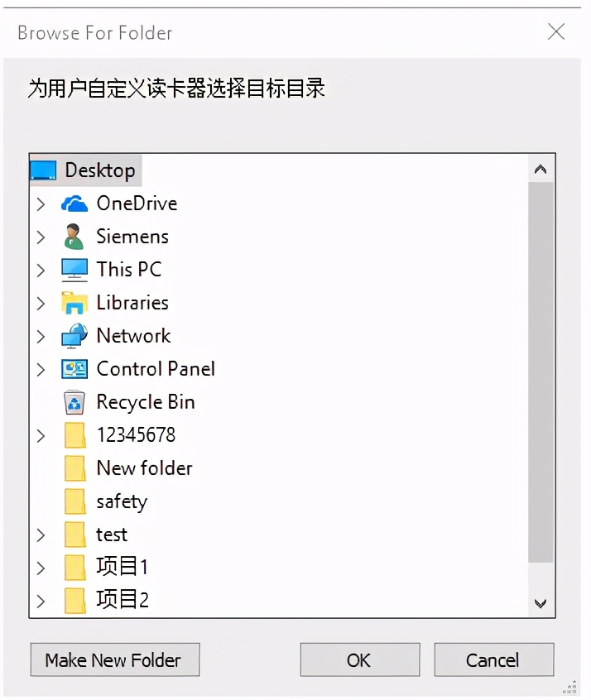The width and height of the screenshot is (591, 700).
Task: Select the Recycle Bin icon
Action: tap(74, 401)
